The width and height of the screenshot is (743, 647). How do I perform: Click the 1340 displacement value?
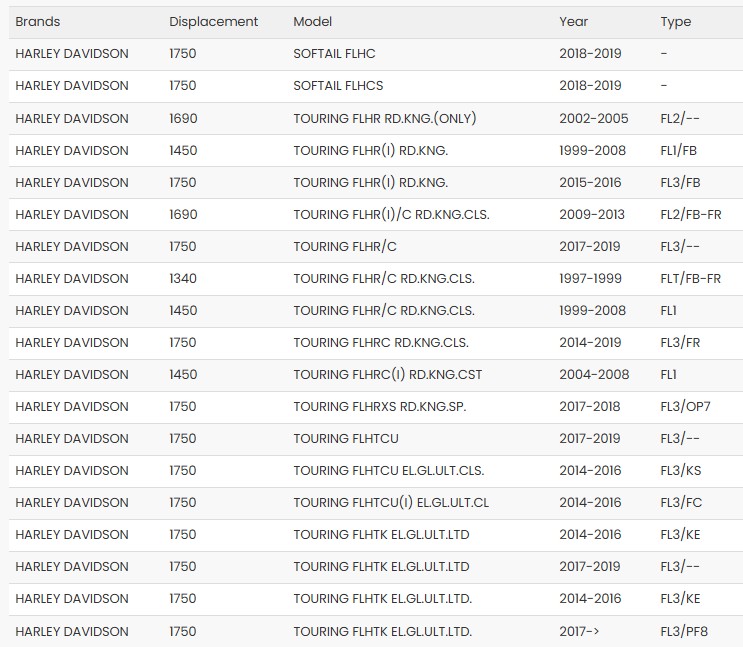pos(183,278)
